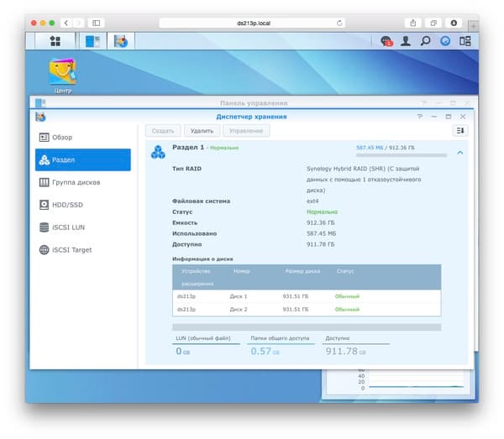The image size is (504, 439).
Task: Click the Обычный status of Диск 1
Action: (x=347, y=296)
